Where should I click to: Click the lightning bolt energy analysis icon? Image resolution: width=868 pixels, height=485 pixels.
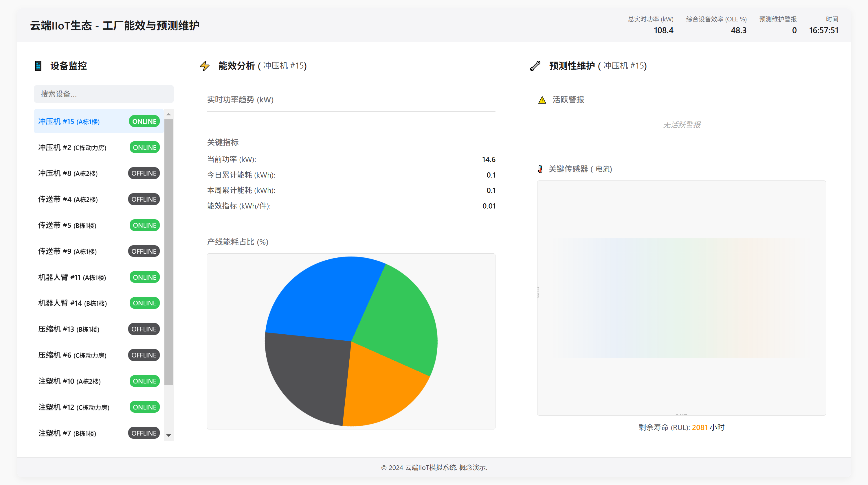pos(205,66)
